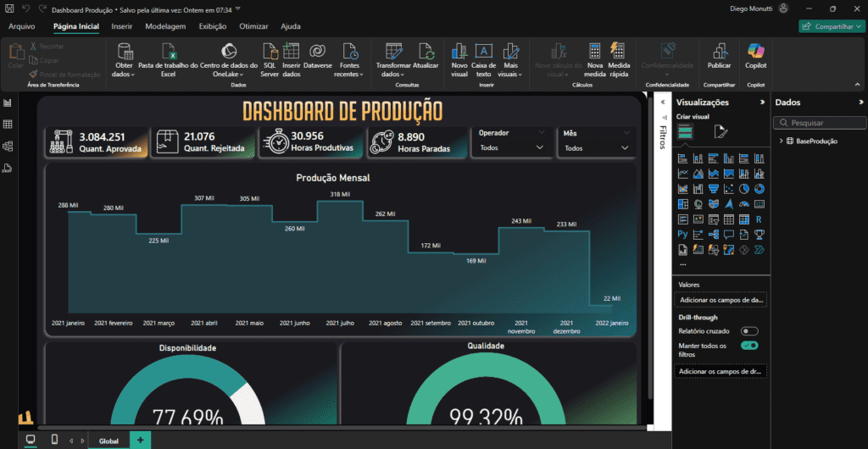Select the donut chart visual
The height and width of the screenshot is (449, 868).
click(x=759, y=189)
